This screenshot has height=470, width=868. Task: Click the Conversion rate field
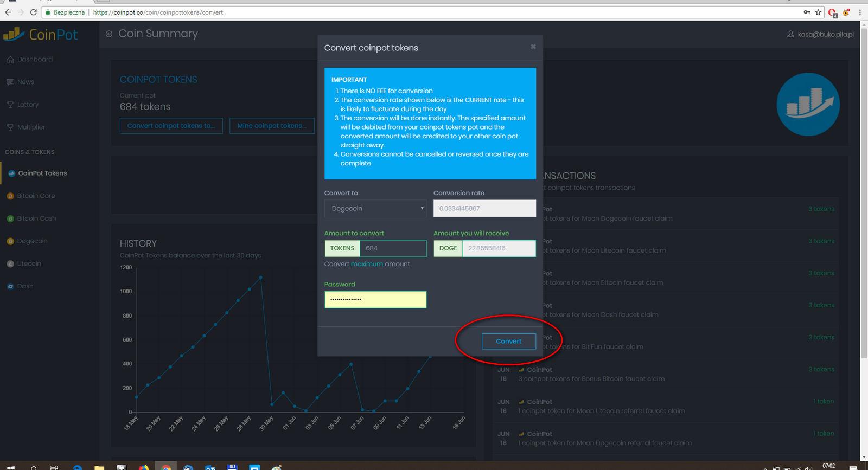(484, 209)
